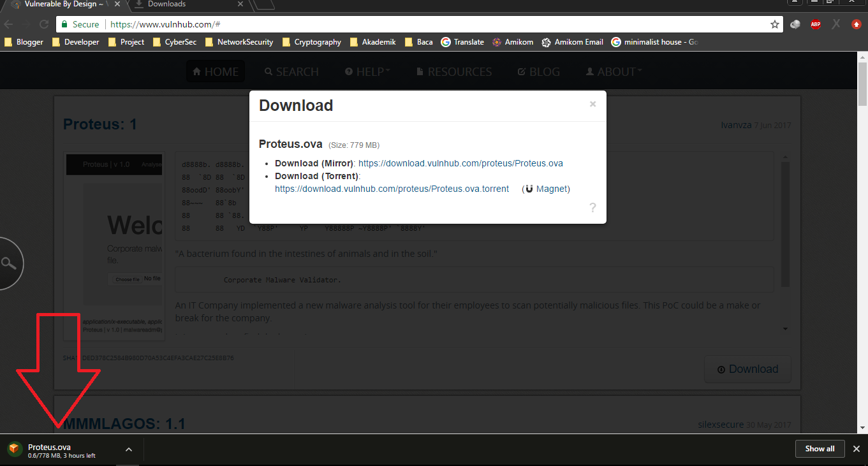Click the question mark help icon in dialog
Image resolution: width=868 pixels, height=466 pixels.
tap(592, 207)
